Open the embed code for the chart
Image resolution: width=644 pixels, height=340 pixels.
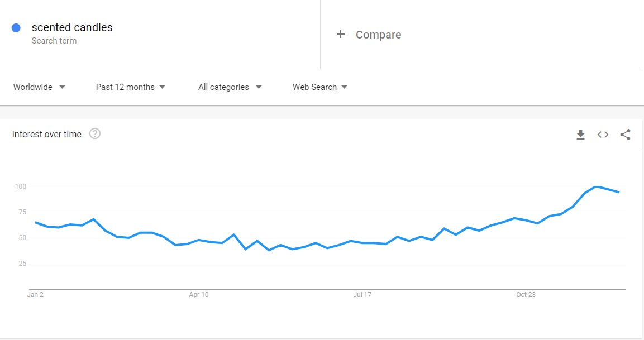click(x=603, y=134)
